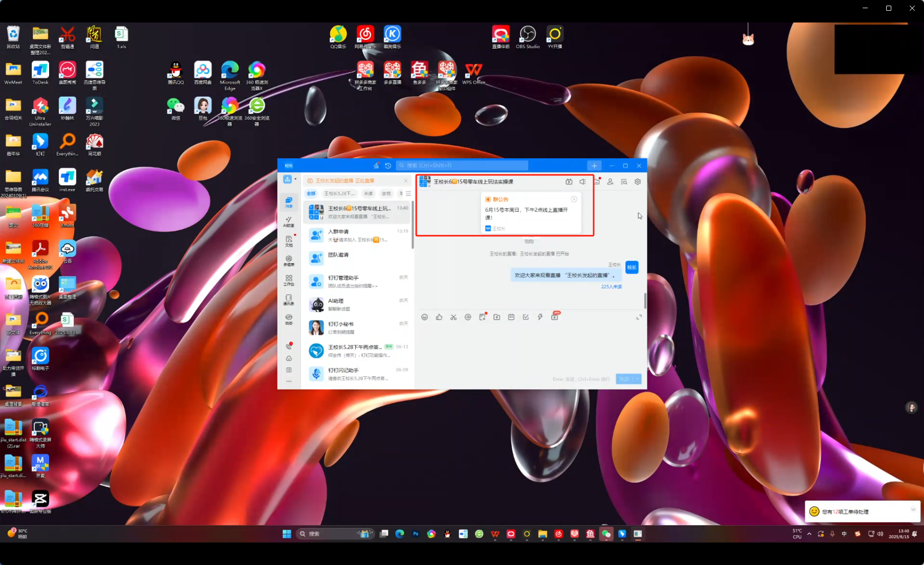Select the 未读 filter tab

click(x=368, y=194)
